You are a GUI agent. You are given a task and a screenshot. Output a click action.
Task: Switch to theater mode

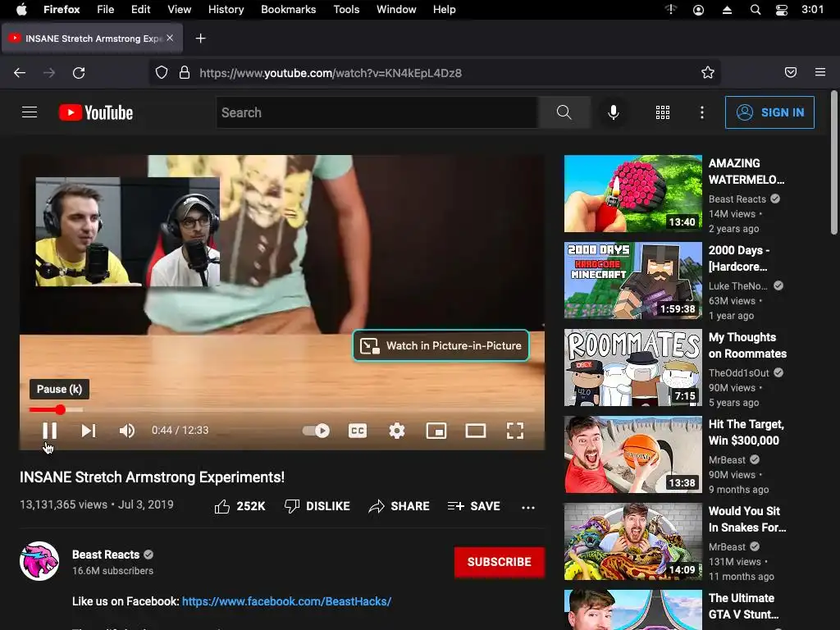(x=475, y=431)
